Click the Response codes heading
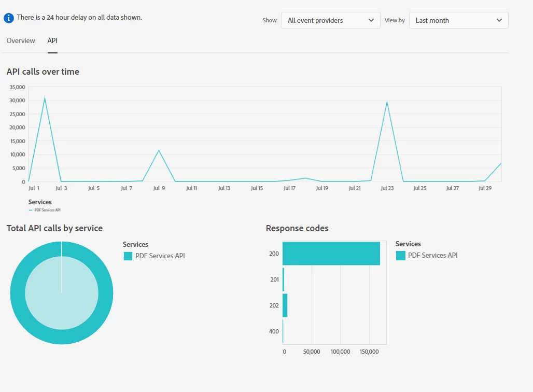Viewport: 533px width, 392px height. point(297,228)
